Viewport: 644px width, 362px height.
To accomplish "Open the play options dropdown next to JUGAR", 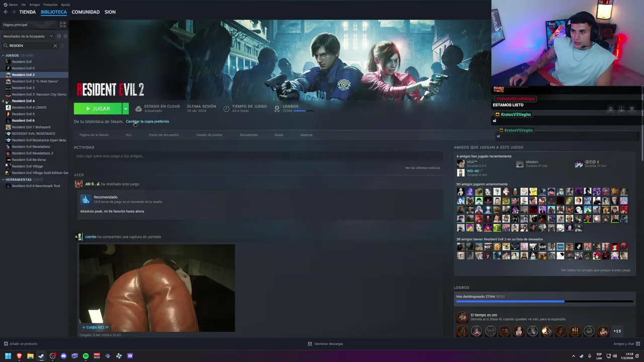I will click(x=125, y=109).
